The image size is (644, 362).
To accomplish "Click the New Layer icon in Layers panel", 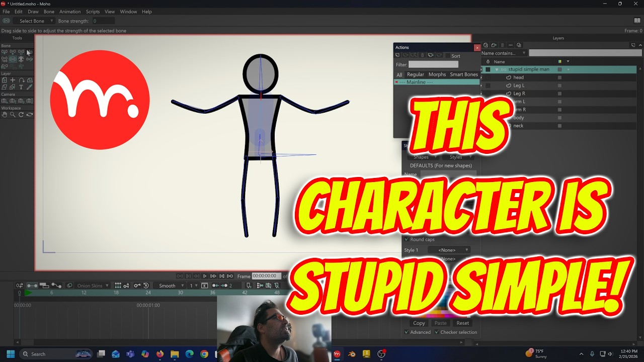I will click(x=486, y=45).
